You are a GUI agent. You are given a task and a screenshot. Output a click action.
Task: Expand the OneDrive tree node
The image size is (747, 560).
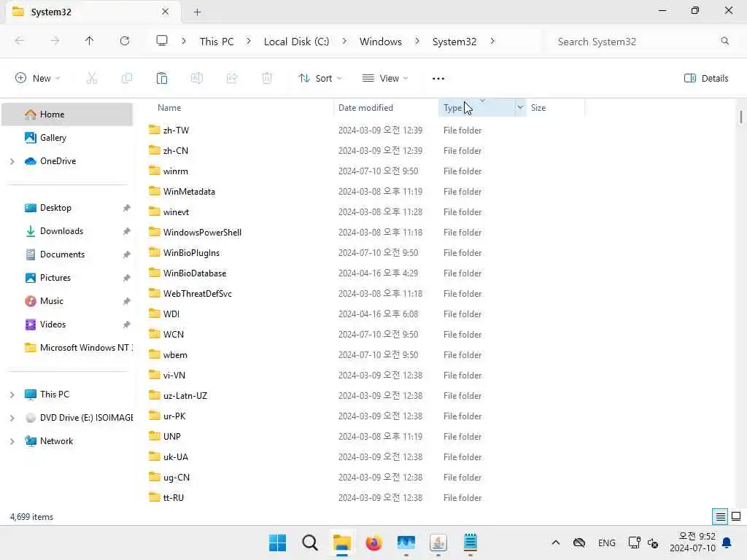[12, 161]
